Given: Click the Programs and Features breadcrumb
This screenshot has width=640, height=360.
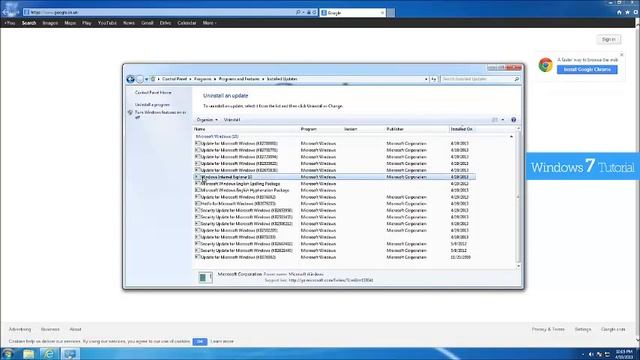Looking at the screenshot, I should pyautogui.click(x=239, y=79).
